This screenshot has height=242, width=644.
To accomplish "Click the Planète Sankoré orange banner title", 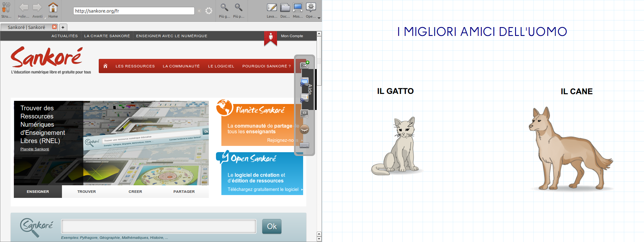I will coord(260,110).
